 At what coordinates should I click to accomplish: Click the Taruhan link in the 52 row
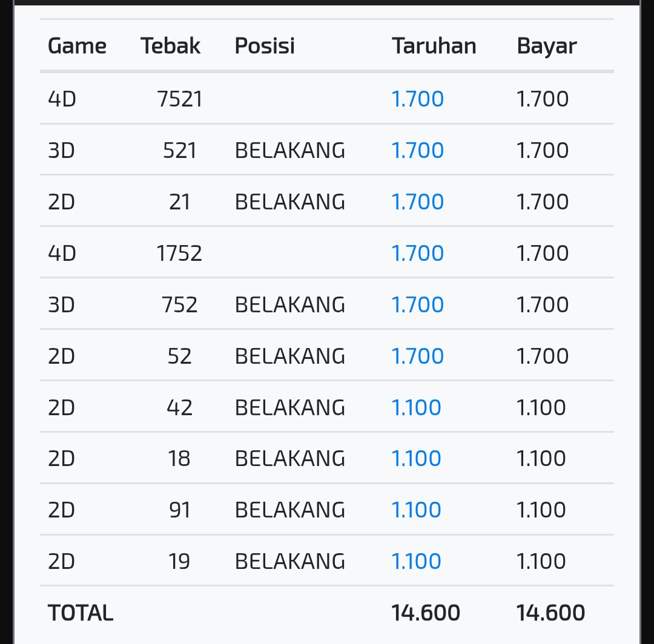point(418,356)
